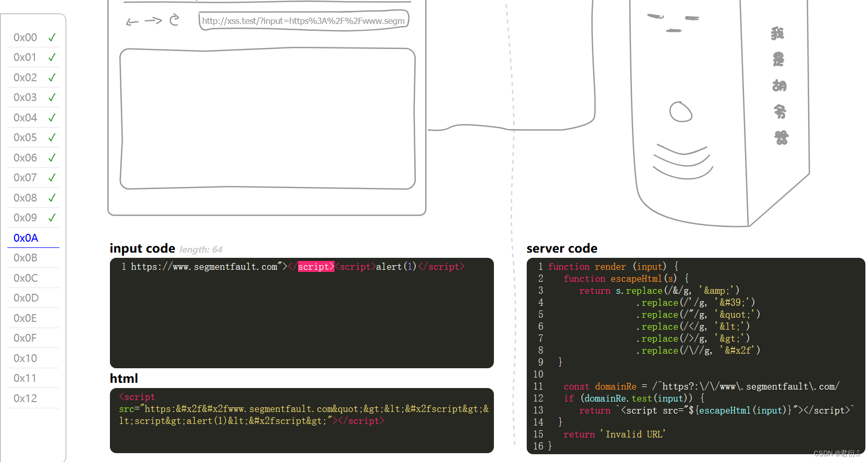Viewport: 868px width, 462px height.
Task: Click the html output code block
Action: click(x=302, y=420)
